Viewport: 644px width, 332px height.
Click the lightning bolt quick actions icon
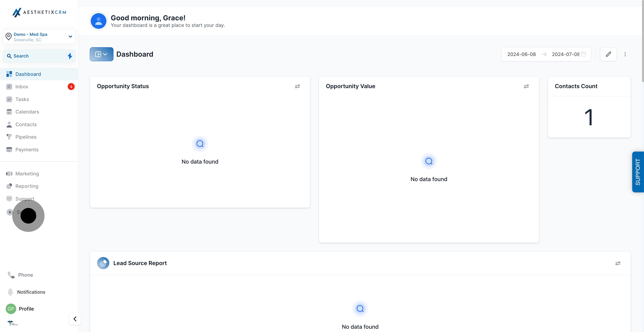(x=70, y=56)
